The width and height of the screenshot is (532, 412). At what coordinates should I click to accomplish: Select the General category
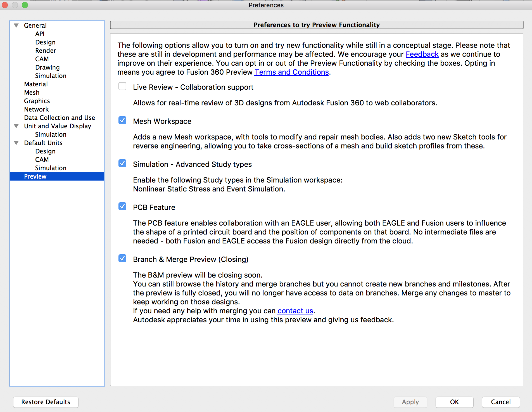pyautogui.click(x=35, y=25)
